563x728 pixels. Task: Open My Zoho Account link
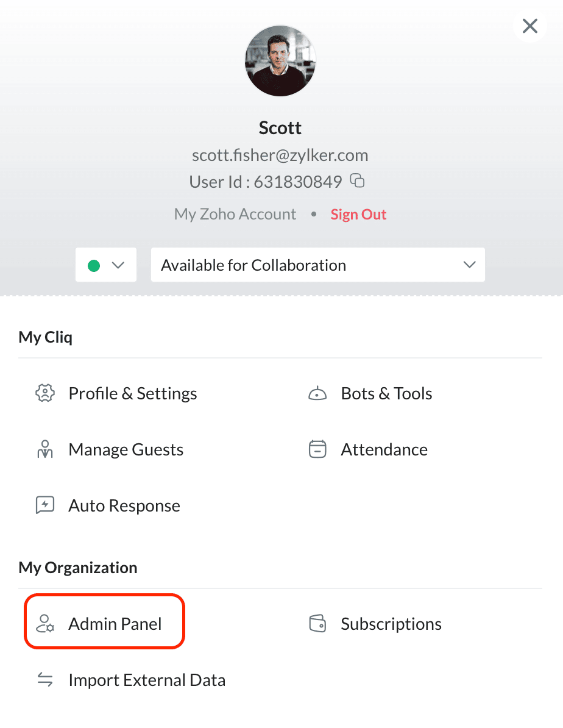click(x=235, y=215)
